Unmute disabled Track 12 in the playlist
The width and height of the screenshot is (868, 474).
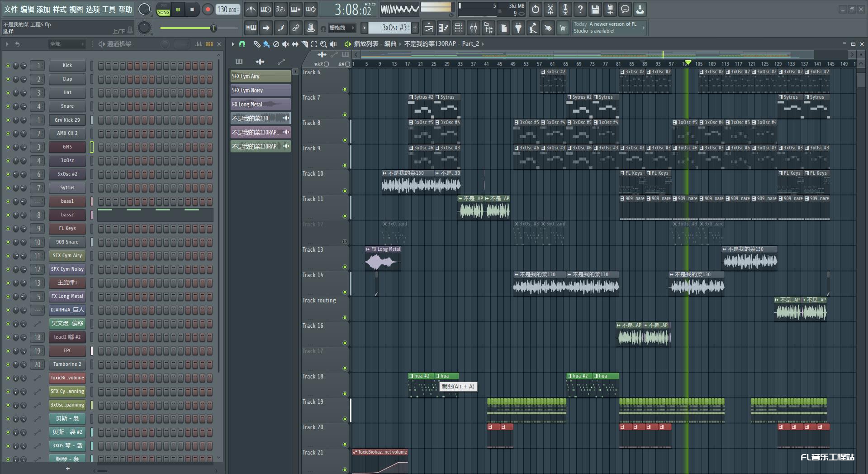coord(345,241)
